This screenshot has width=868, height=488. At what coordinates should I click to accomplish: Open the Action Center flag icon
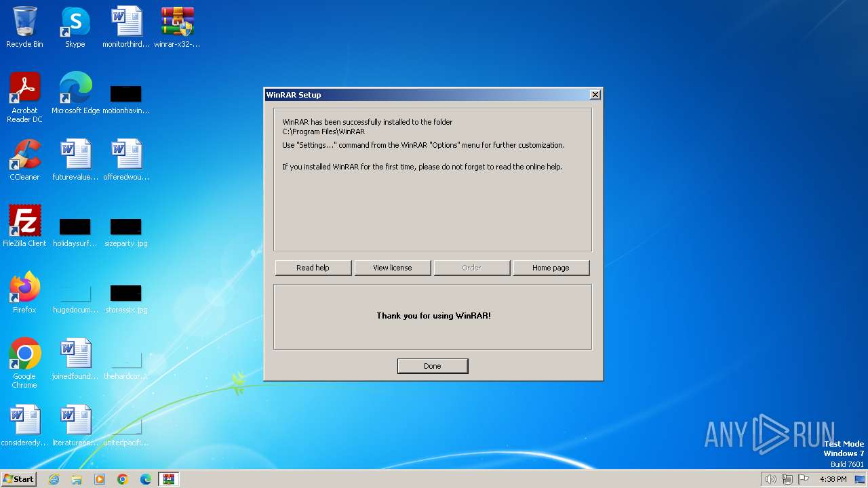click(804, 479)
